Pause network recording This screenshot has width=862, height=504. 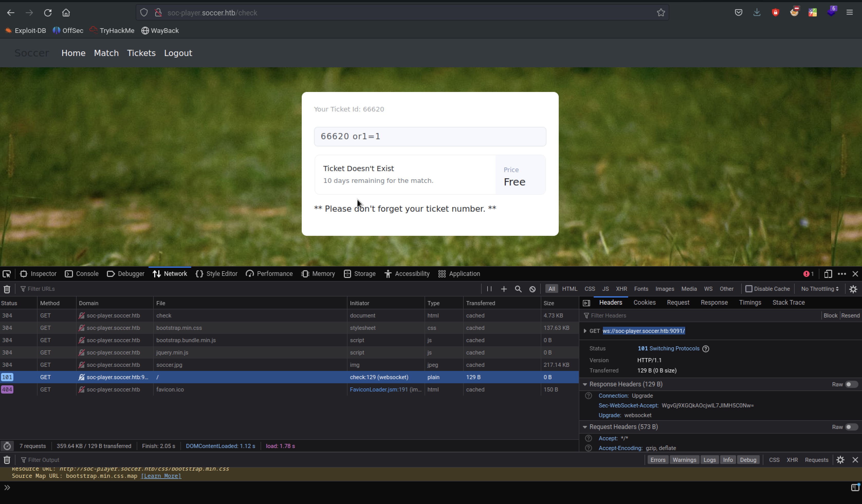489,289
